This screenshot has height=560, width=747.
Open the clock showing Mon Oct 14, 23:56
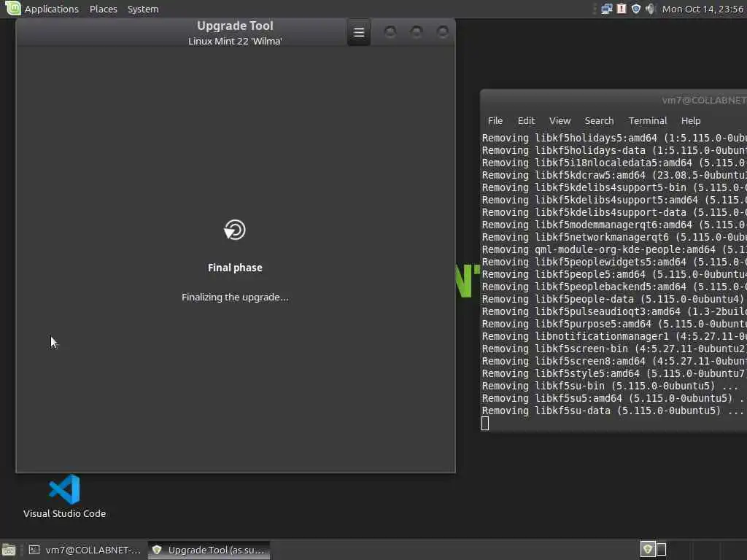coord(703,9)
